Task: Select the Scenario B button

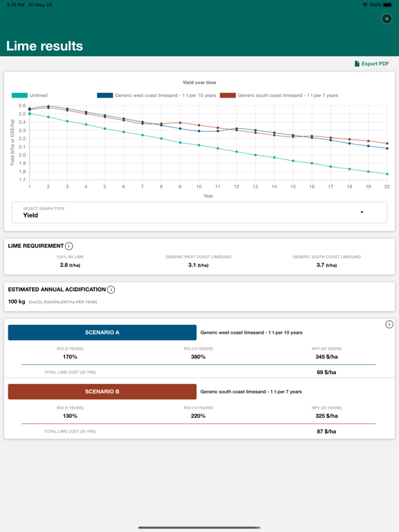Action: click(x=102, y=391)
